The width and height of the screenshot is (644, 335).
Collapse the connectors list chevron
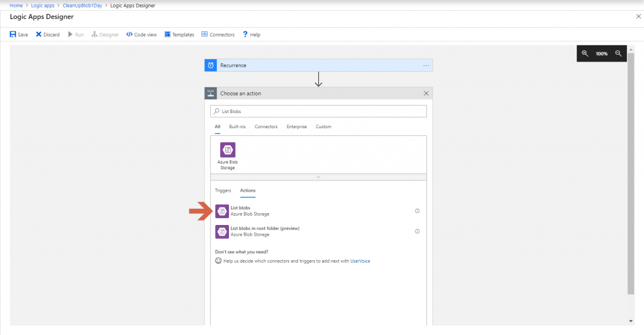318,177
